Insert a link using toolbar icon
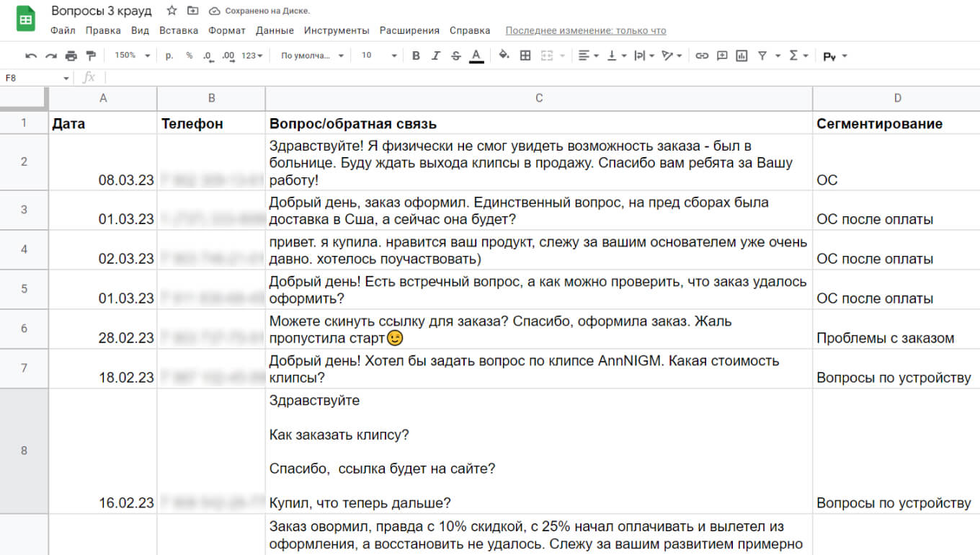The image size is (980, 555). pos(703,55)
